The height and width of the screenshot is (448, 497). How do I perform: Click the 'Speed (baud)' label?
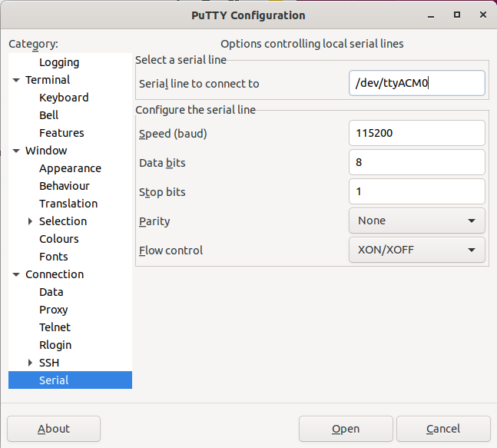[173, 134]
